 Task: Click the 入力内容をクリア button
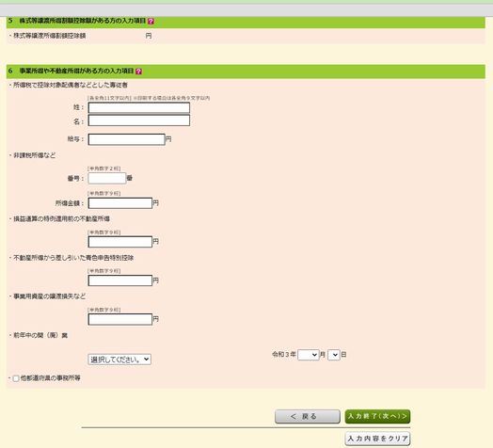tap(377, 439)
